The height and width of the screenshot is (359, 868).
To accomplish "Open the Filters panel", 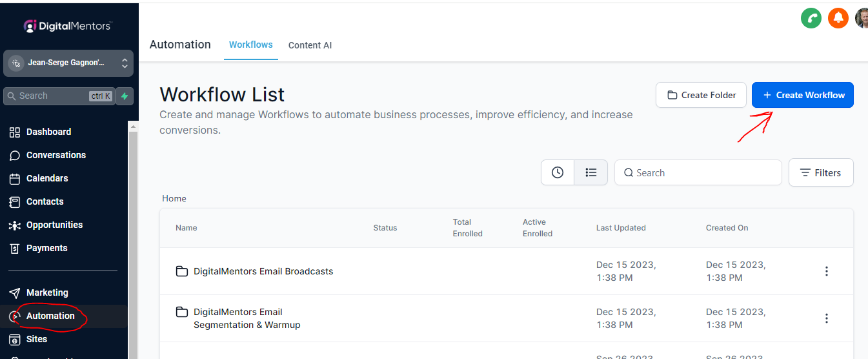I will pyautogui.click(x=821, y=172).
